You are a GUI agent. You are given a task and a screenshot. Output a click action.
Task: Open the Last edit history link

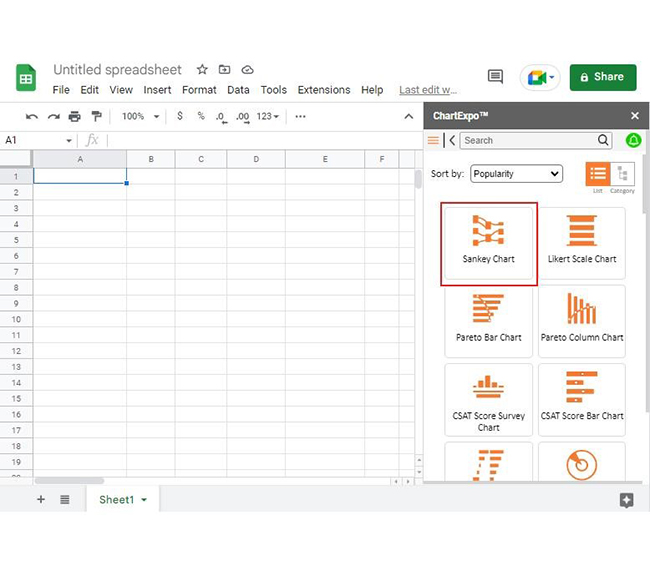pyautogui.click(x=428, y=90)
